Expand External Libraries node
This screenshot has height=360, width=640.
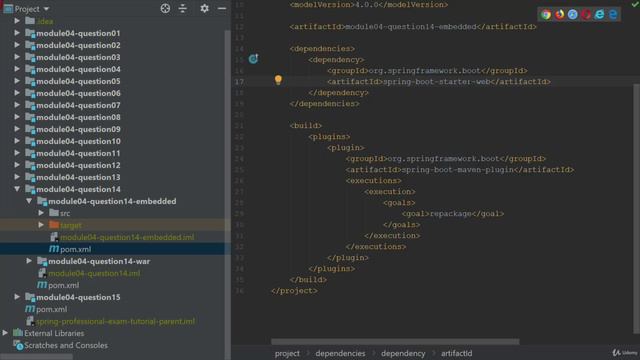(5, 333)
